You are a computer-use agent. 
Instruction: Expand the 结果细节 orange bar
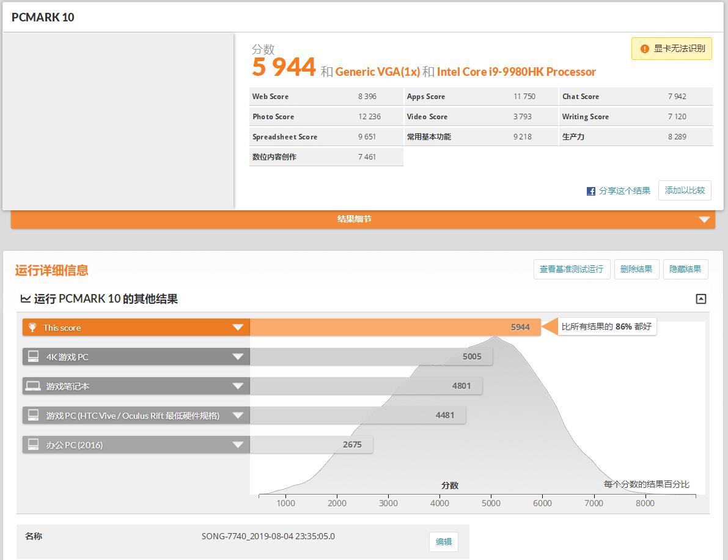pos(704,219)
